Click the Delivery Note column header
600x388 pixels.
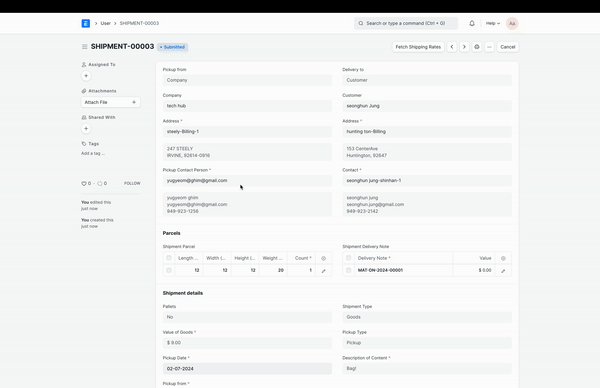point(403,258)
